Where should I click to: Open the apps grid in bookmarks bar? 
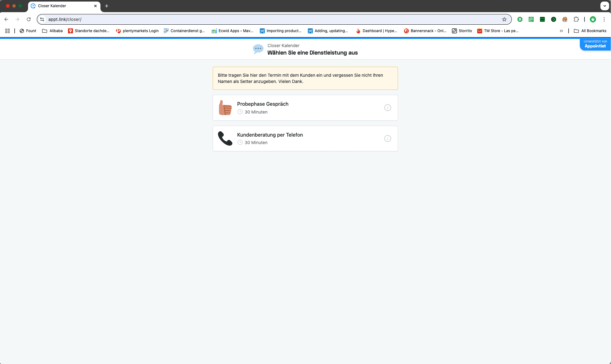(7, 31)
